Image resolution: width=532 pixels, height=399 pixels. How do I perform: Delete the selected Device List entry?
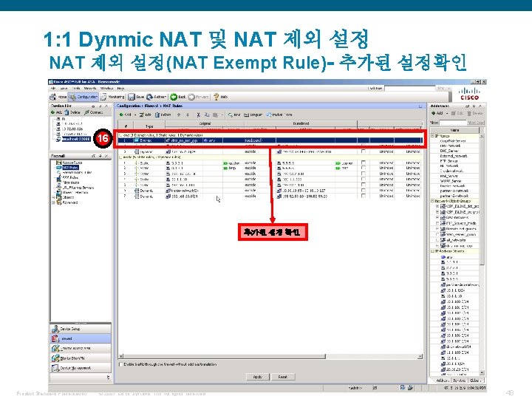coord(72,112)
